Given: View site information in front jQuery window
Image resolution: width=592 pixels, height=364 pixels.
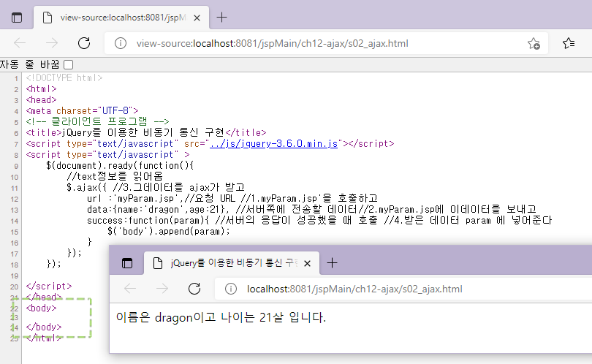Looking at the screenshot, I should [231, 289].
